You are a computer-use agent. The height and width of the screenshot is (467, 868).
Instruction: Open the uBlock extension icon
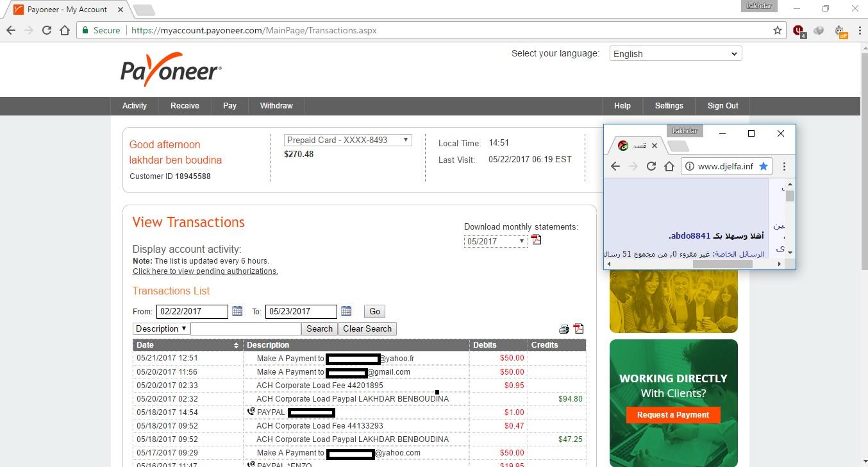[x=799, y=30]
